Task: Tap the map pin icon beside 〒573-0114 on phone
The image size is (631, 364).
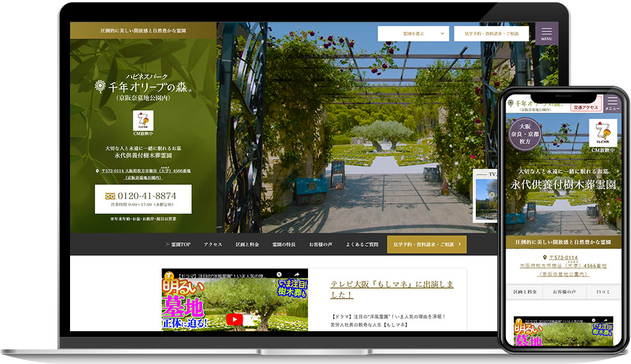Action: (545, 257)
